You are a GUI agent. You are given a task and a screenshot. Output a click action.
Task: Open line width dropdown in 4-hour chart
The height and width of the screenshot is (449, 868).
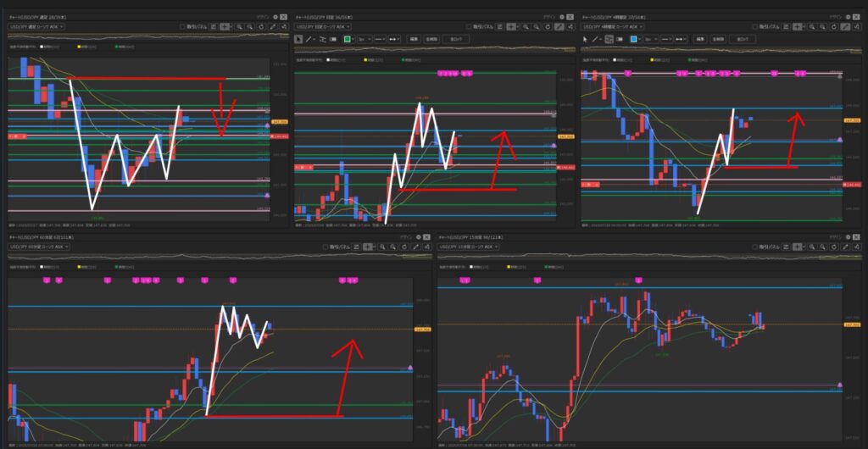click(x=651, y=39)
